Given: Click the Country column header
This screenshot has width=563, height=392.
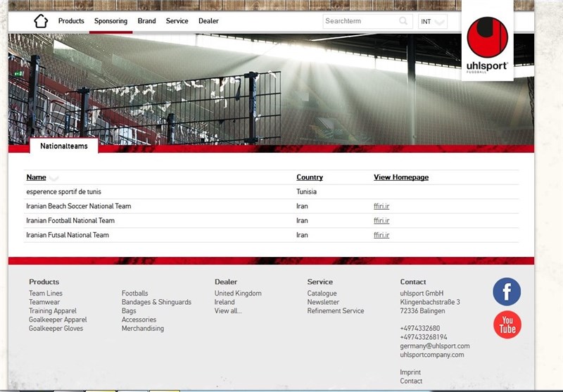Looking at the screenshot, I should pos(310,177).
